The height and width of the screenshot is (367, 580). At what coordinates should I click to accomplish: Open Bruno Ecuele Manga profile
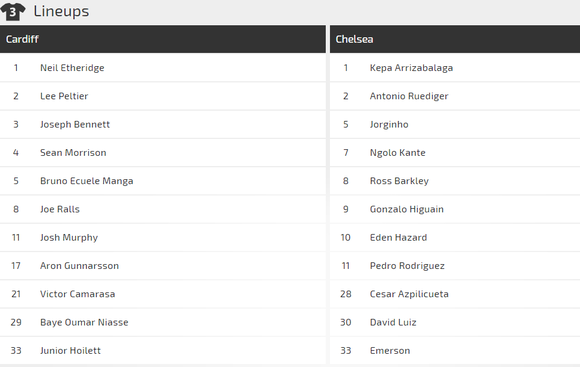click(87, 181)
